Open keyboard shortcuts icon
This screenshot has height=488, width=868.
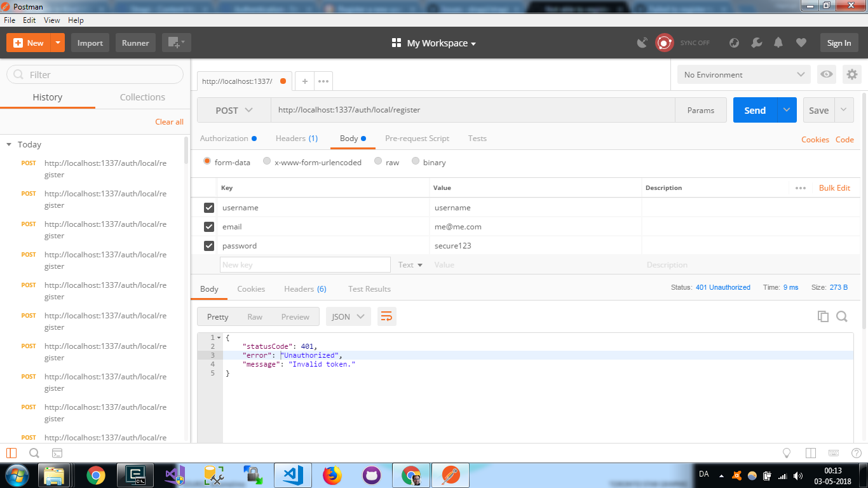(834, 453)
